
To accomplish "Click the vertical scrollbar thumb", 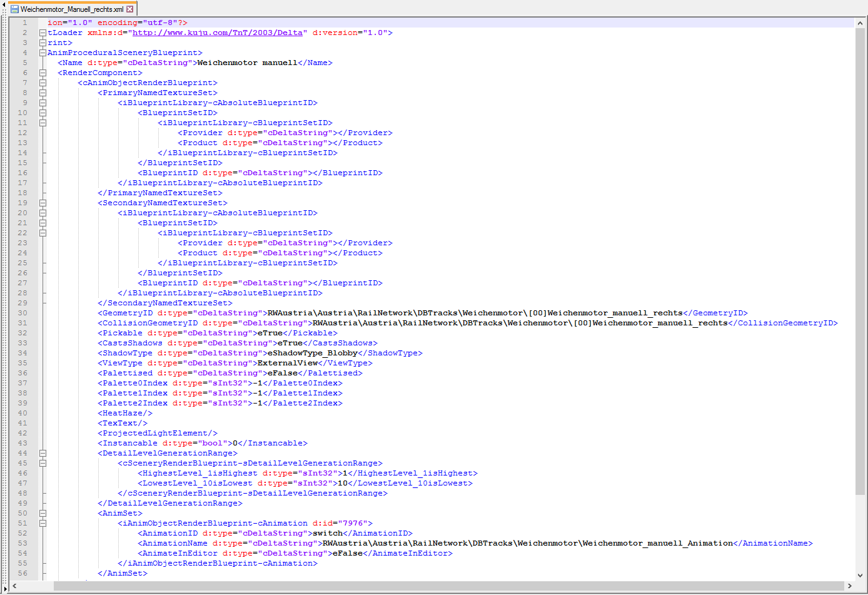I will [x=860, y=262].
